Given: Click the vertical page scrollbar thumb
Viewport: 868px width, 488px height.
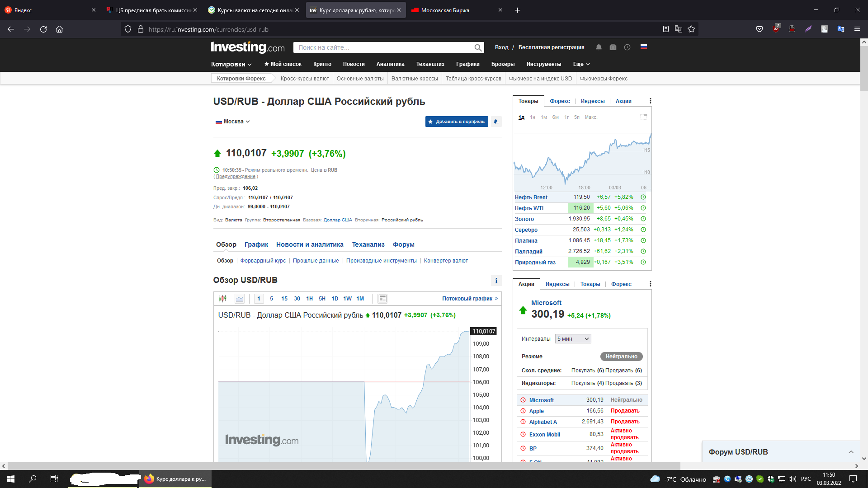Looking at the screenshot, I should pos(864,68).
